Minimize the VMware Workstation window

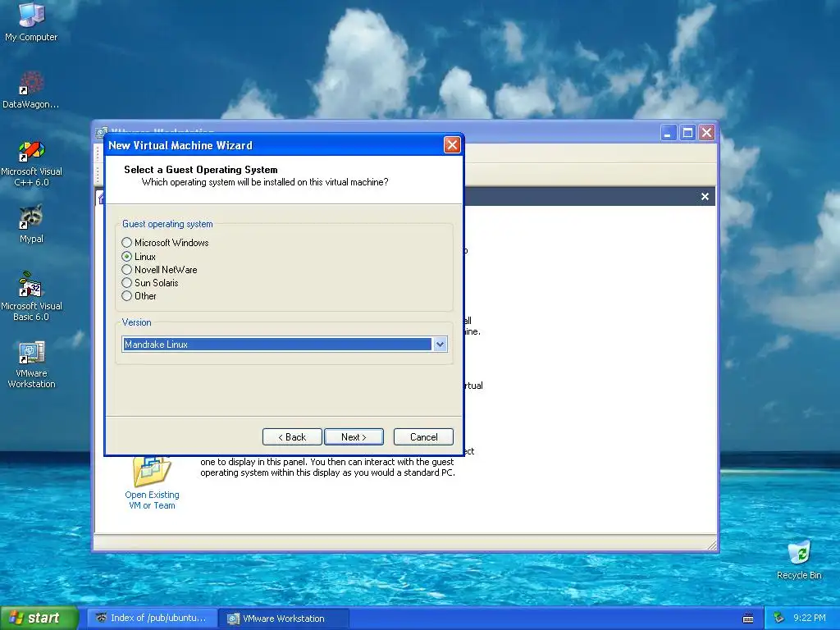click(x=668, y=132)
